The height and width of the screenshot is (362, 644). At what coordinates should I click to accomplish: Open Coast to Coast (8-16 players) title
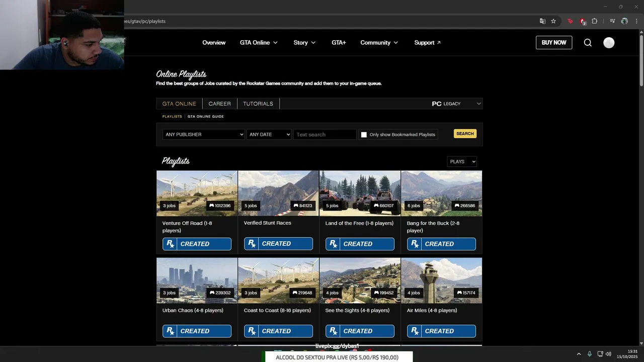(277, 310)
